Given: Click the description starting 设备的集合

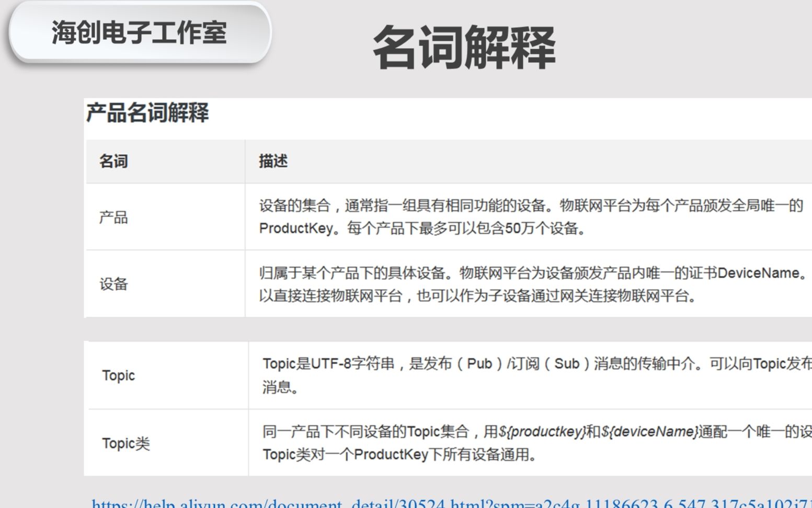Looking at the screenshot, I should point(531,206).
